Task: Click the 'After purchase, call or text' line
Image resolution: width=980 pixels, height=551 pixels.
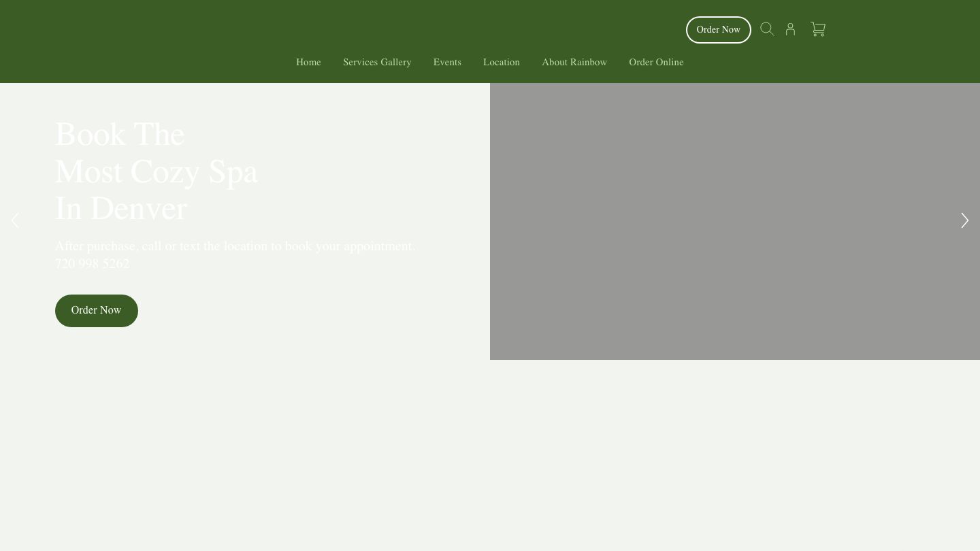Action: coord(235,246)
